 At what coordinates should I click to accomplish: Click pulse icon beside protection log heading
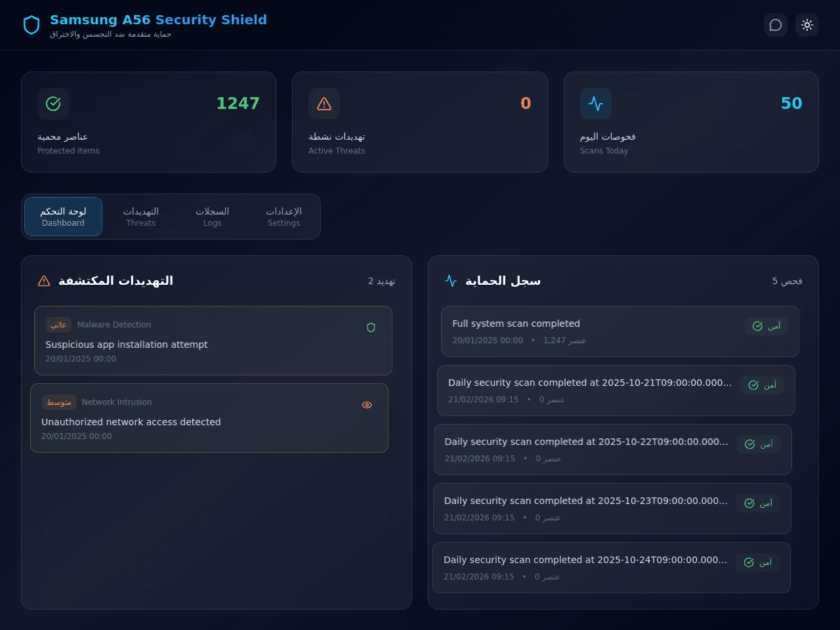[x=451, y=281]
